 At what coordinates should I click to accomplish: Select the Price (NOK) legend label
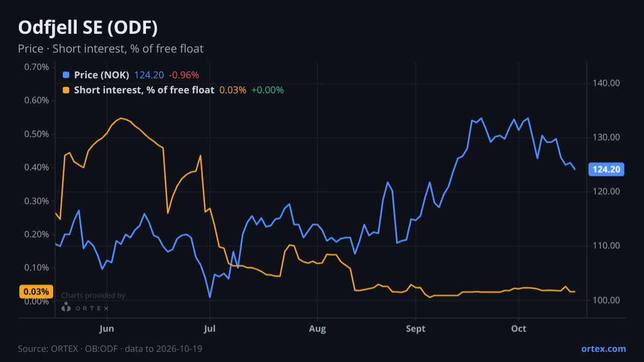[x=101, y=75]
